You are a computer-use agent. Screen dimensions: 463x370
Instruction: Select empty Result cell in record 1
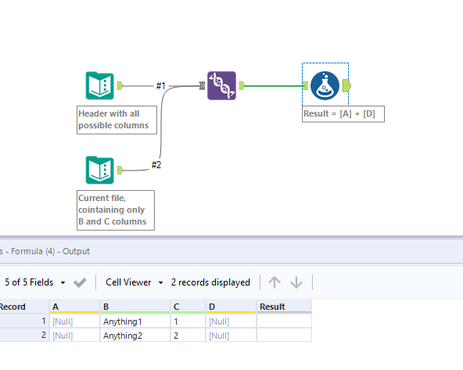284,321
